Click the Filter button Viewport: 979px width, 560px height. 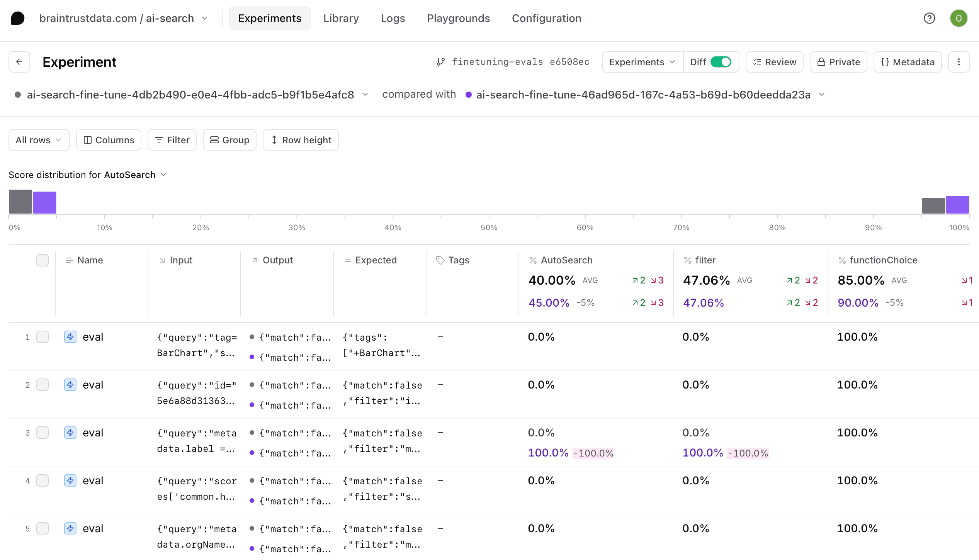click(x=171, y=140)
